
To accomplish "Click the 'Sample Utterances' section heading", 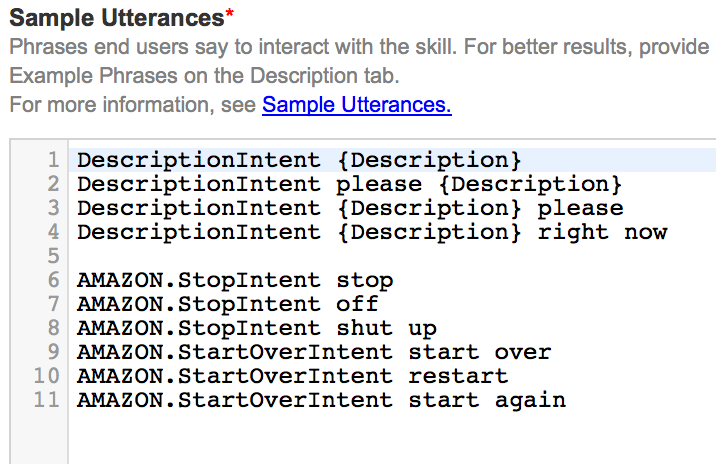I will click(116, 19).
